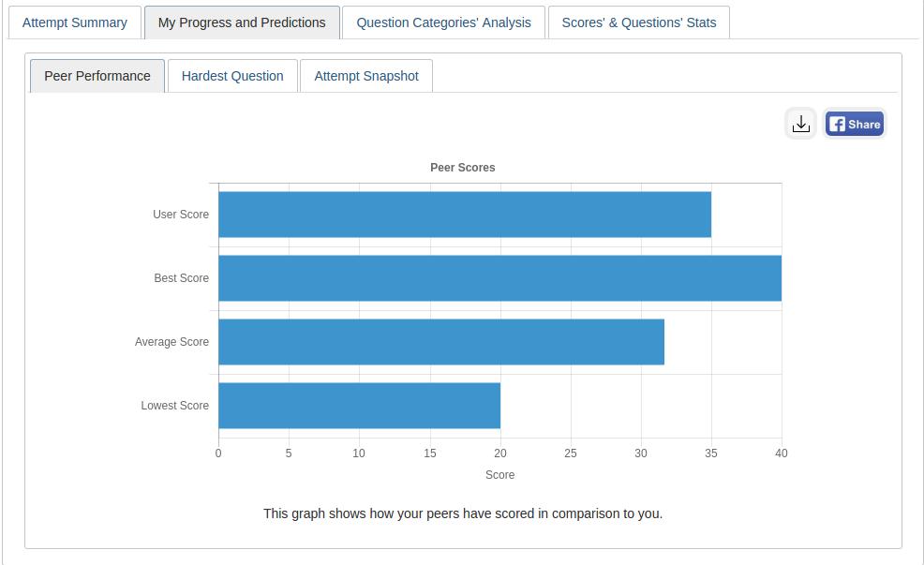View the Hardest Question sub-tab
Screen dimensions: 924x565
click(x=232, y=76)
